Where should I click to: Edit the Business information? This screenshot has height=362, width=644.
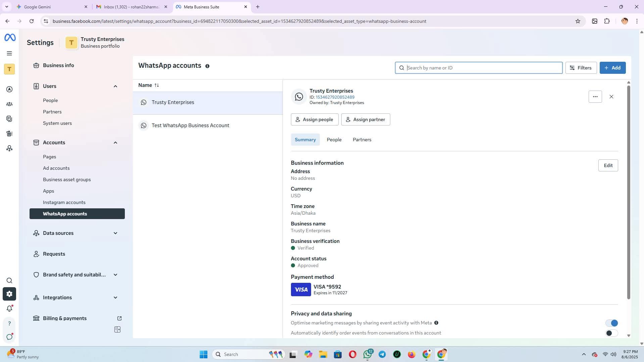pyautogui.click(x=608, y=165)
